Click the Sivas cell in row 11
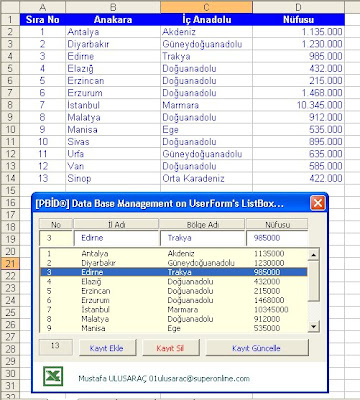The width and height of the screenshot is (360, 400). [x=113, y=142]
